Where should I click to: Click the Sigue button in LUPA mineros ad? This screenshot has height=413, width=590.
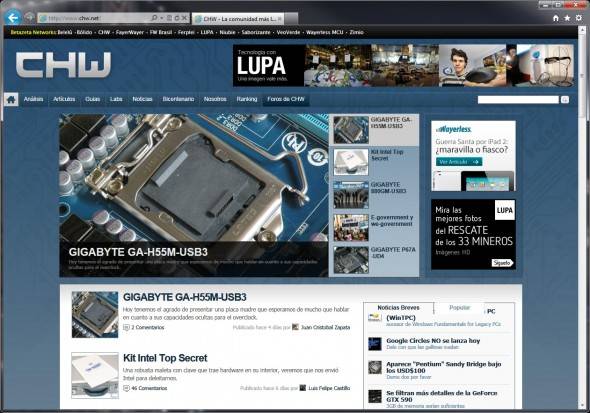coord(503,263)
